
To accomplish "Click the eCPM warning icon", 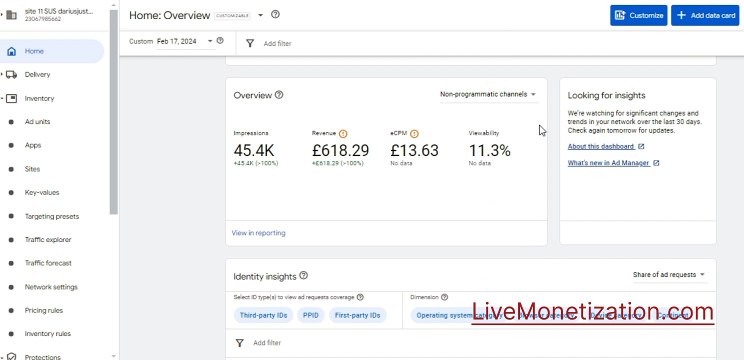I will pyautogui.click(x=414, y=134).
